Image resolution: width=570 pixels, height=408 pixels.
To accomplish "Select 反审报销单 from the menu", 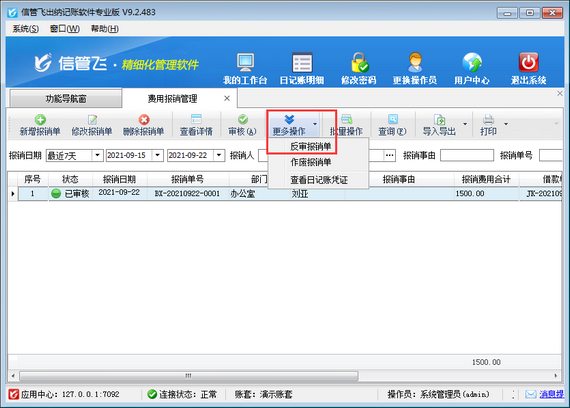I will coord(310,147).
